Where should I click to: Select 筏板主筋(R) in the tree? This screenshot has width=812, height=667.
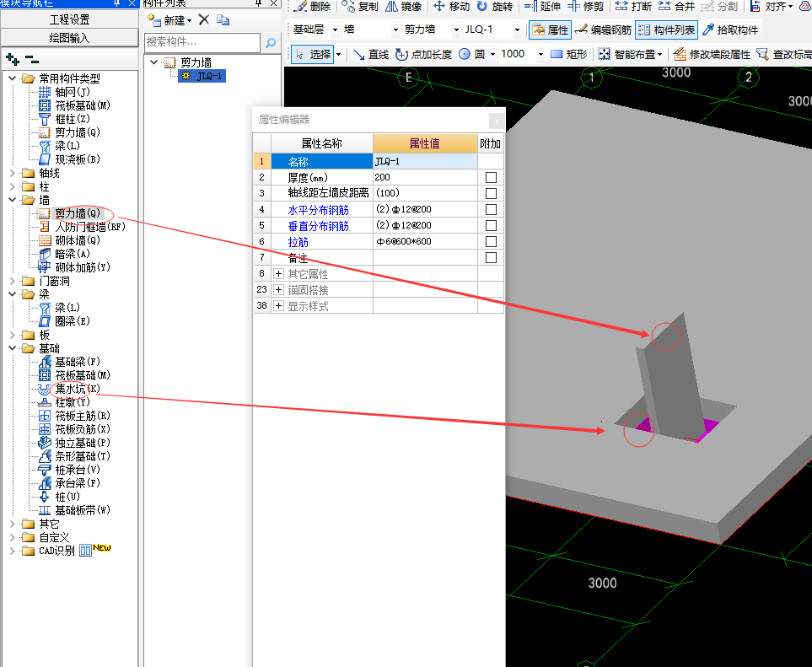click(x=83, y=416)
